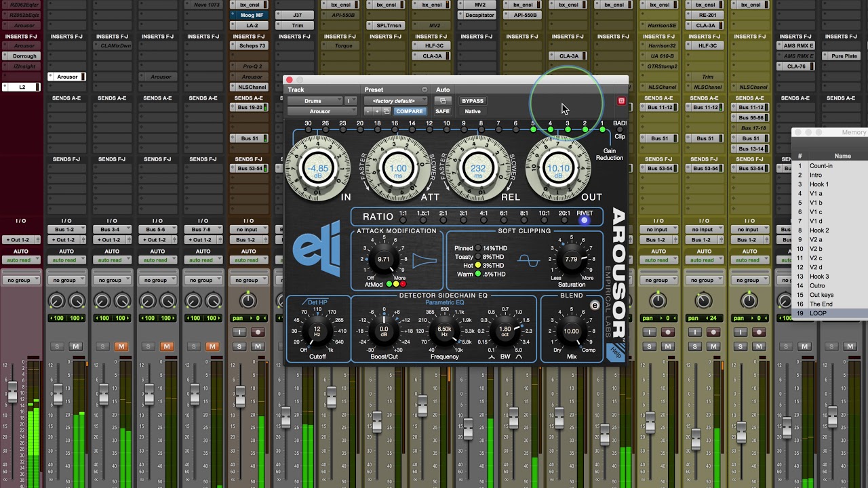The height and width of the screenshot is (488, 868).
Task: Click the IN input gain knob
Action: click(x=318, y=168)
